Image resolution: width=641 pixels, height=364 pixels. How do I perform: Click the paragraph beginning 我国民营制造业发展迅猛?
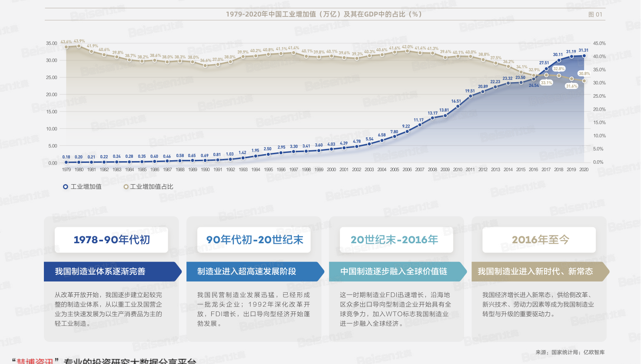(x=254, y=309)
